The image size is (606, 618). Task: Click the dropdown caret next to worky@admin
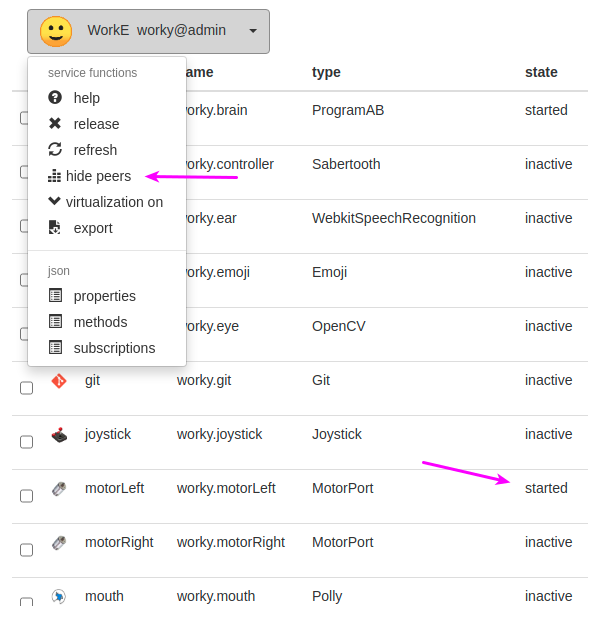[253, 30]
